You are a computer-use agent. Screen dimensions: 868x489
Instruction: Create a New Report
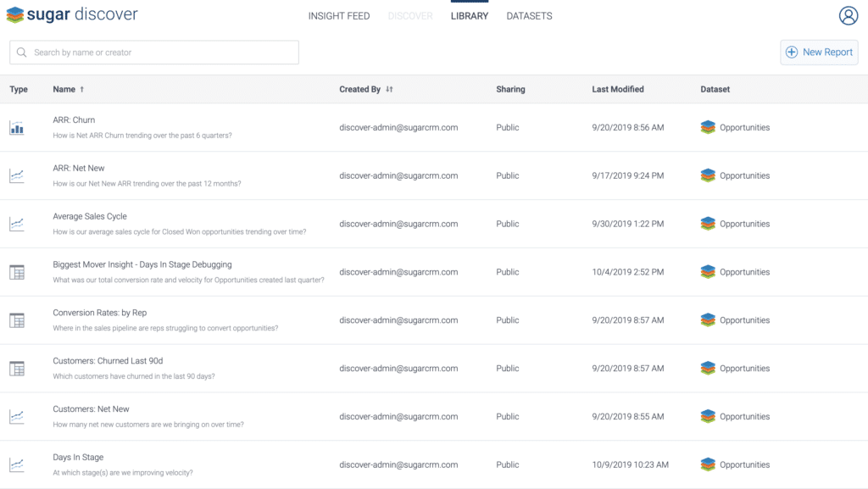point(820,52)
